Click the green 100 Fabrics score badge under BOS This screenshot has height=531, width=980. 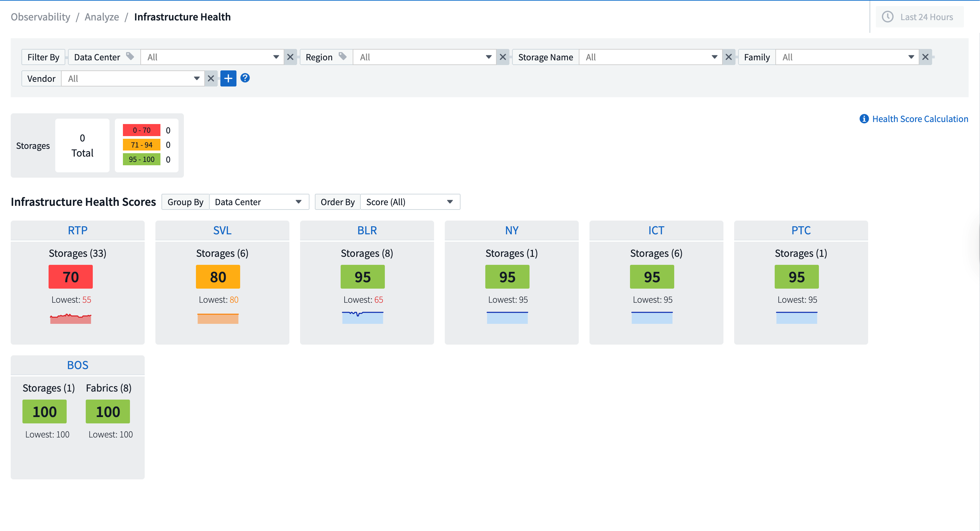click(x=108, y=411)
